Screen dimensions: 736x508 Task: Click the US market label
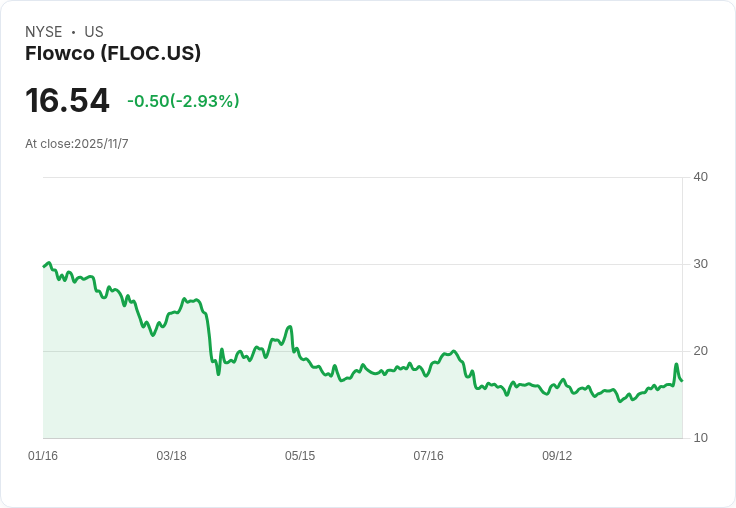click(x=94, y=32)
